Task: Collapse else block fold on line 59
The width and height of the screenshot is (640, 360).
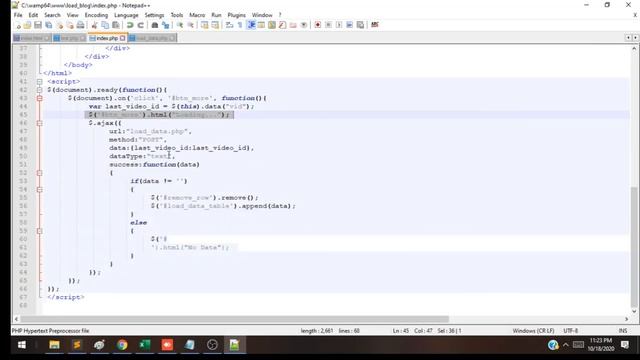Action: click(40, 231)
